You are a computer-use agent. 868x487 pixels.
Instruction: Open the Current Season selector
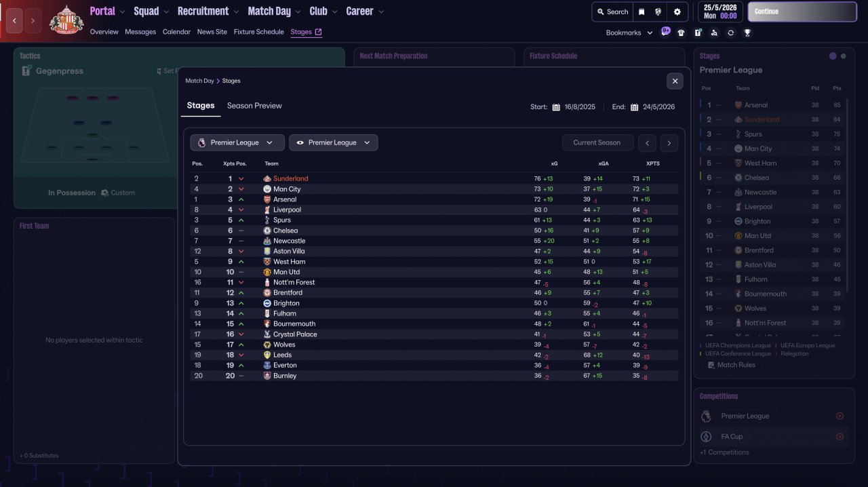coord(597,142)
